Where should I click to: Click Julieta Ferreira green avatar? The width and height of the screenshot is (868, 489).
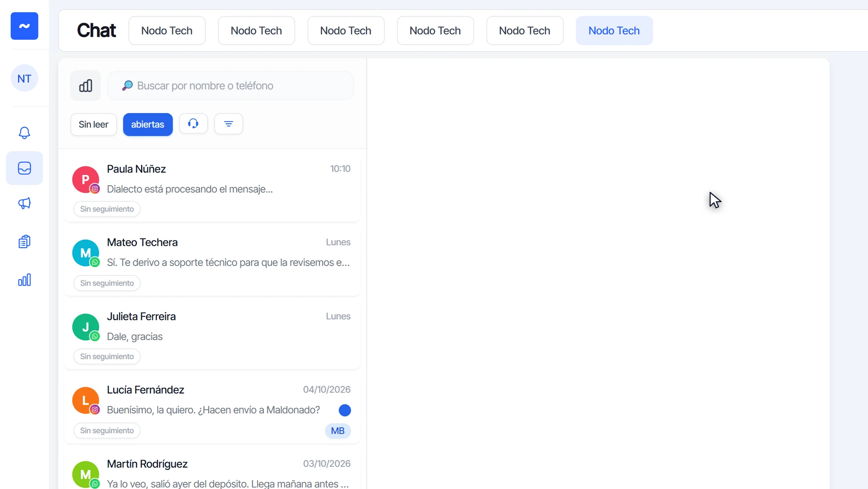click(x=86, y=327)
